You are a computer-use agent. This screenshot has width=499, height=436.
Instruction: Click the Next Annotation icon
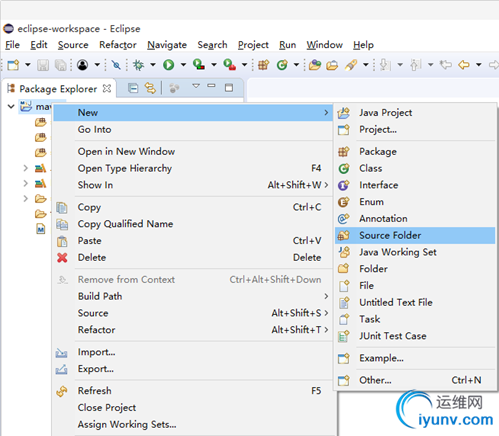385,65
